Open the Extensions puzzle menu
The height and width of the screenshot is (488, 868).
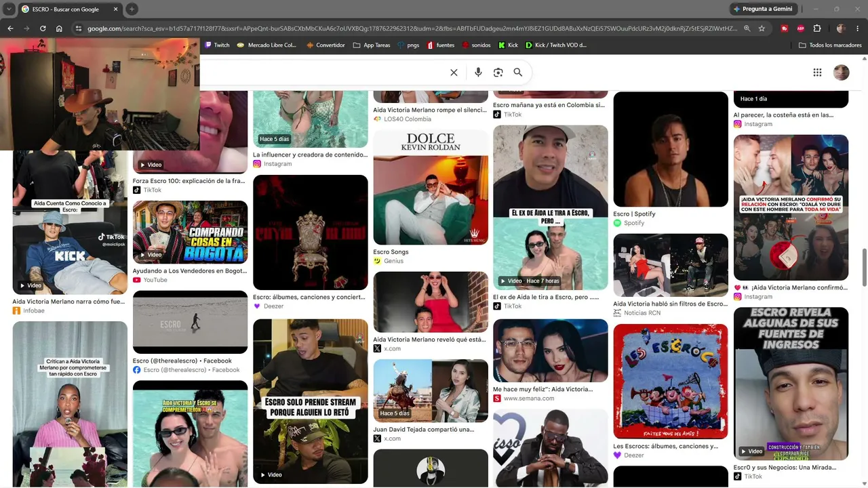point(817,28)
